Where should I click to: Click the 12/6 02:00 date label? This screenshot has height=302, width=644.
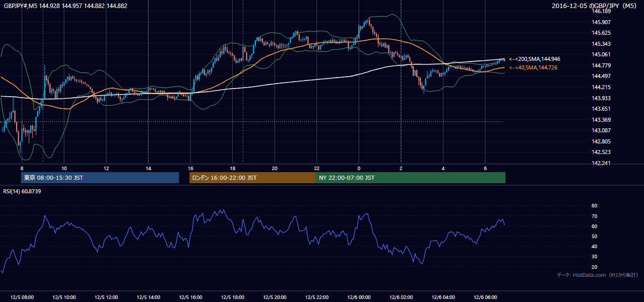(x=401, y=297)
